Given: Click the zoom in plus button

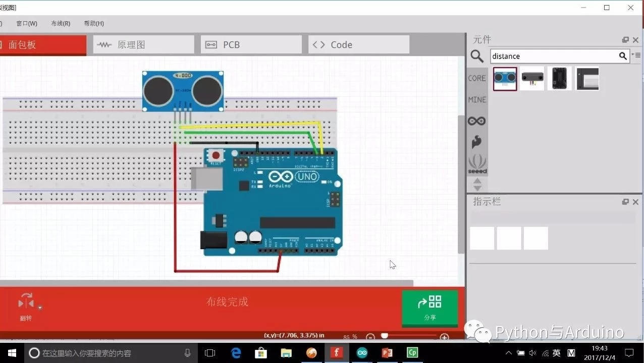Looking at the screenshot, I should click(x=444, y=337).
